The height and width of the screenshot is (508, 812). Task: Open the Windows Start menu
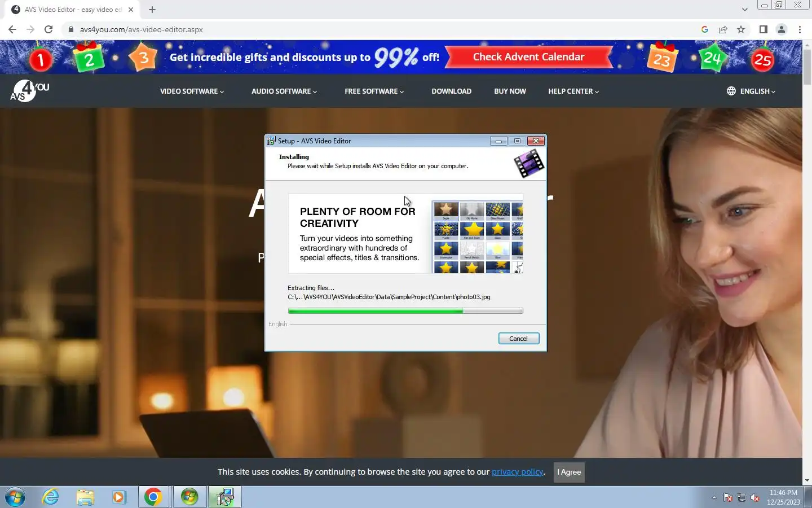coord(15,497)
